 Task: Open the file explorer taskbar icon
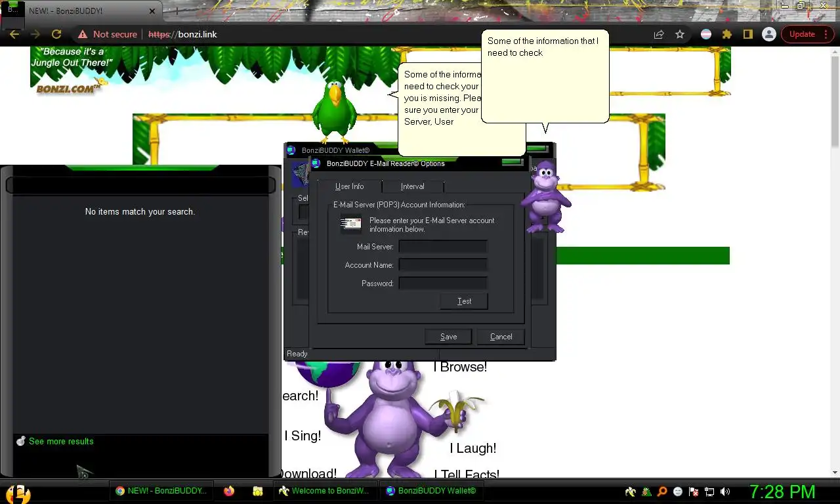[258, 491]
